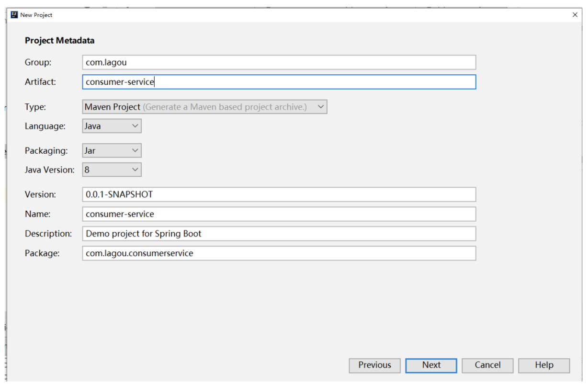Go back with the Previous button

pos(374,365)
